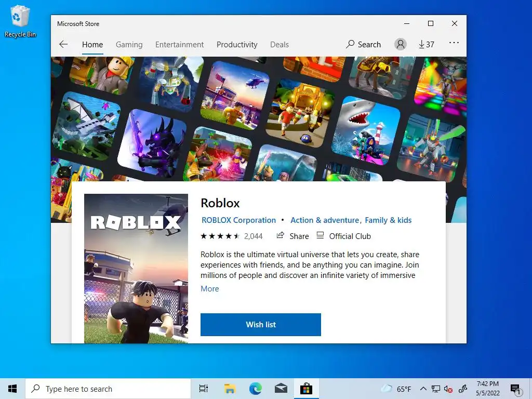Screen dimensions: 532x399
Task: View downloads and updates (37)
Action: pos(426,45)
